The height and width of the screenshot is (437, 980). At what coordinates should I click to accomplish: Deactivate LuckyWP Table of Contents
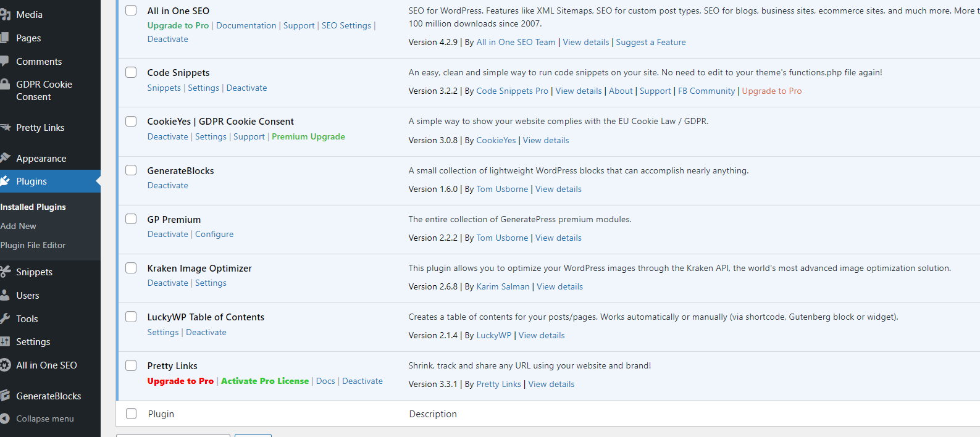pos(206,332)
